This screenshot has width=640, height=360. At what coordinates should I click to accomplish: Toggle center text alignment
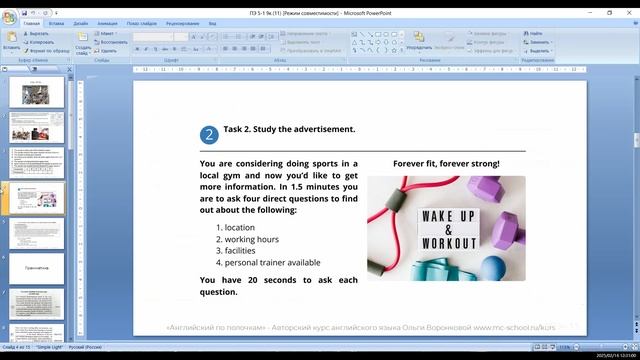pos(235,49)
